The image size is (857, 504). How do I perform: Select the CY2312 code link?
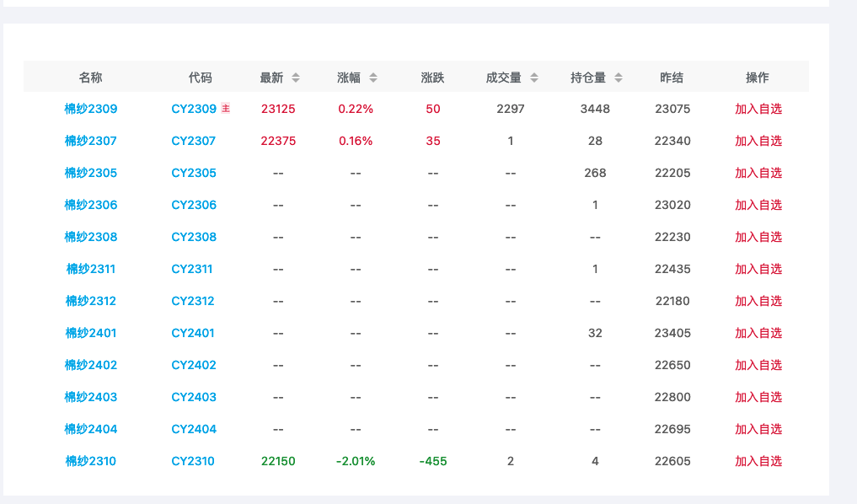[x=193, y=301]
